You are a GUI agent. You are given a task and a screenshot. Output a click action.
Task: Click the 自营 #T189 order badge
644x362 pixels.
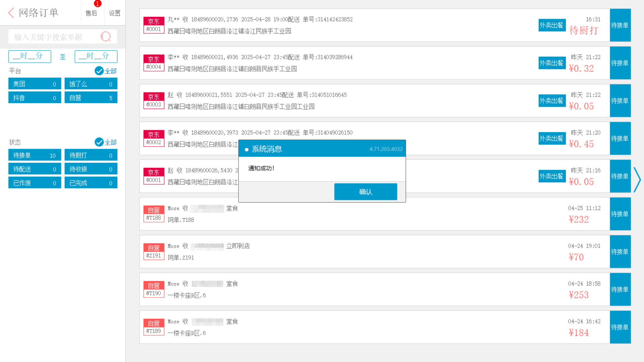coord(154,327)
